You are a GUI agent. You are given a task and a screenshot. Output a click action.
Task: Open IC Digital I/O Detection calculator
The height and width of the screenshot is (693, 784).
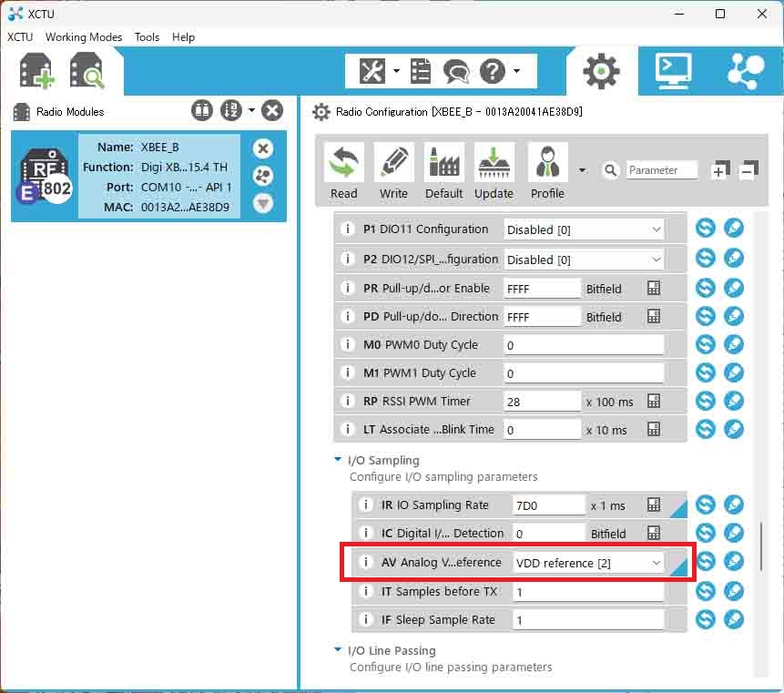click(654, 533)
